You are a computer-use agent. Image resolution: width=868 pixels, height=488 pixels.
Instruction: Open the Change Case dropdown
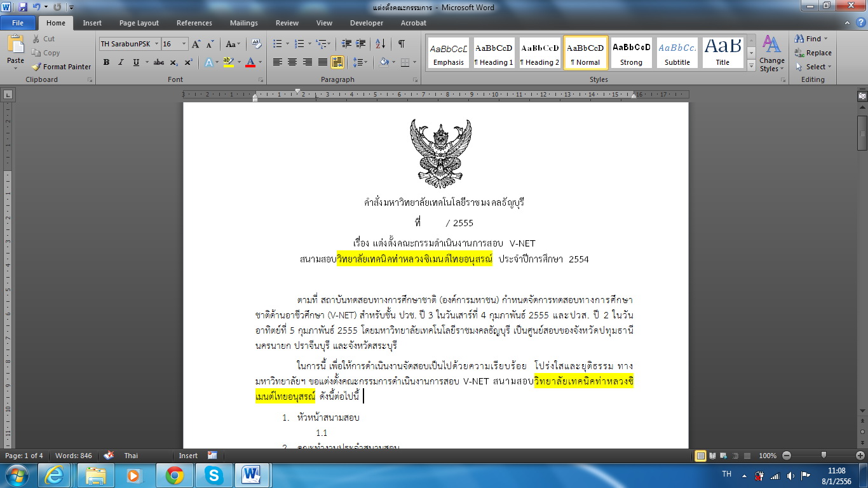click(233, 44)
